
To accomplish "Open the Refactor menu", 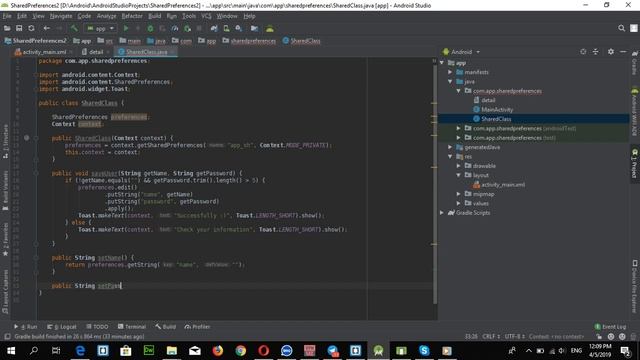I will click(x=132, y=16).
